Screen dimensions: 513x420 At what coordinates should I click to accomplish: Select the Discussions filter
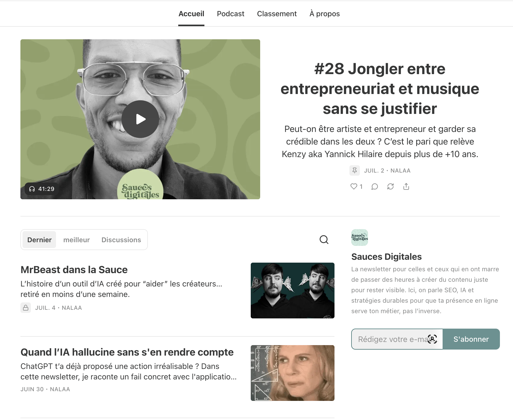point(121,240)
